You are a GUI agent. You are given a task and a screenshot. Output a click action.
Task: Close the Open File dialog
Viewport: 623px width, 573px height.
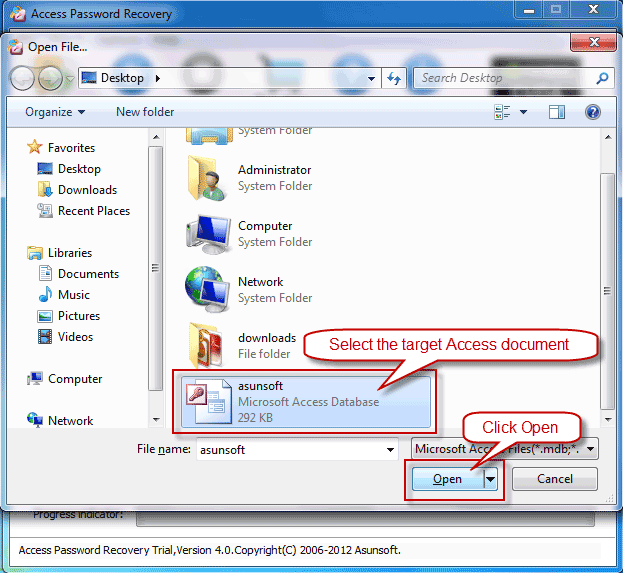[593, 42]
